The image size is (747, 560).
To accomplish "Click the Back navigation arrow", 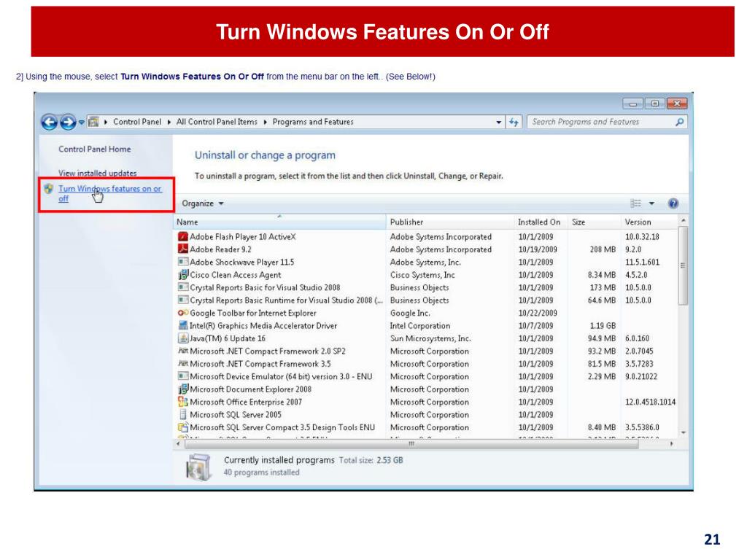I will pyautogui.click(x=49, y=122).
